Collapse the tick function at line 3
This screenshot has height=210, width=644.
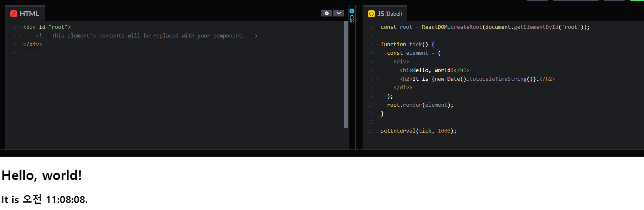(x=377, y=44)
